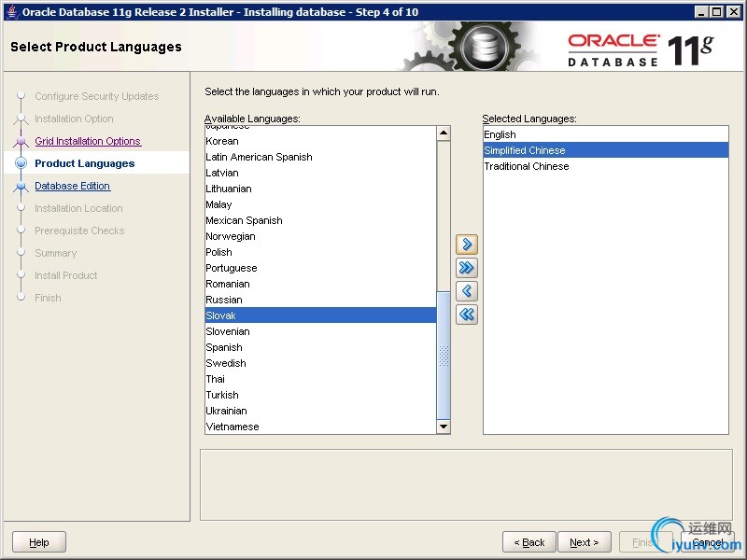
Task: Open Grid Installation Options step
Action: (x=88, y=141)
